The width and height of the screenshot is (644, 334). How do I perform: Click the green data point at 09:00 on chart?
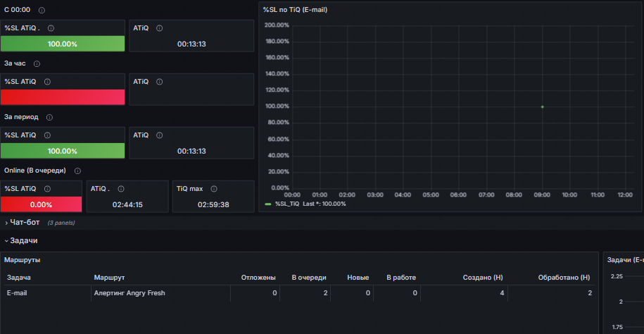pos(542,107)
